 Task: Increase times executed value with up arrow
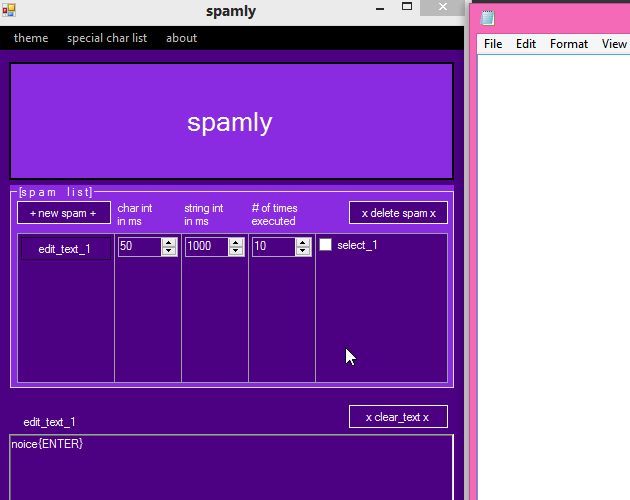click(303, 242)
